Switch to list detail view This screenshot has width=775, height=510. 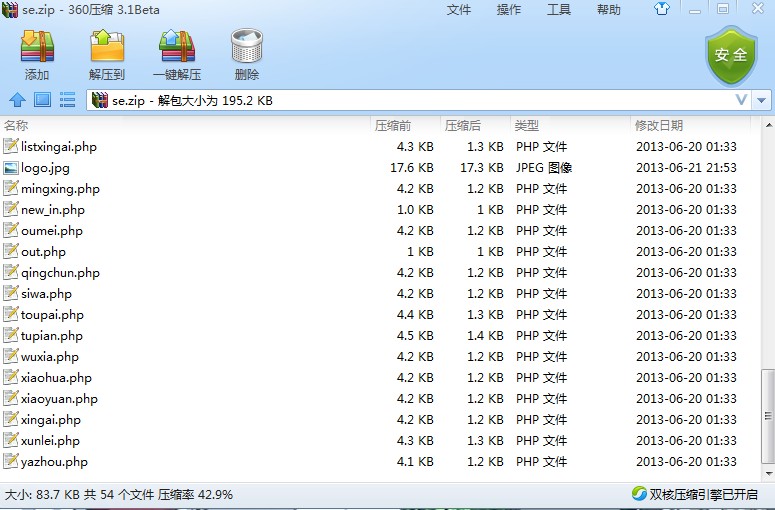[x=67, y=100]
